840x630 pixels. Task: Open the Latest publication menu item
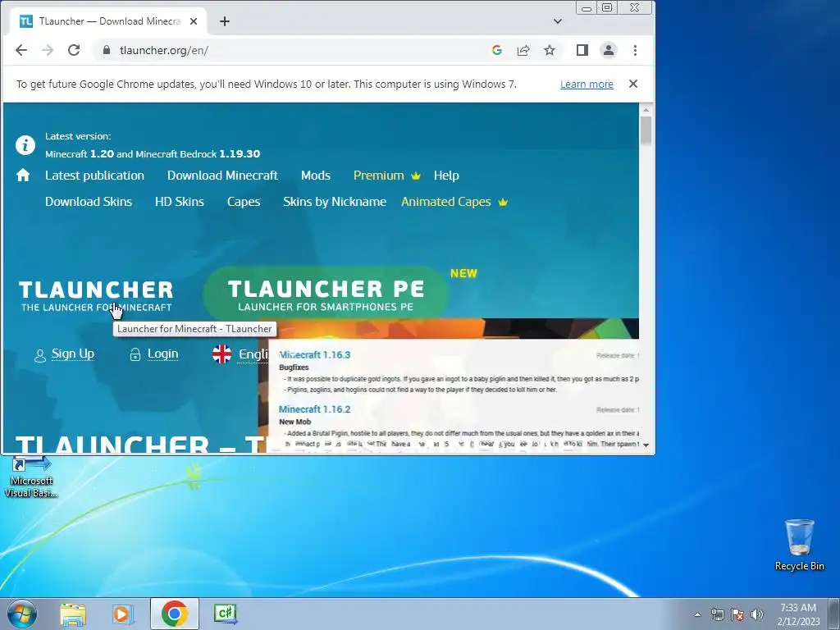95,176
